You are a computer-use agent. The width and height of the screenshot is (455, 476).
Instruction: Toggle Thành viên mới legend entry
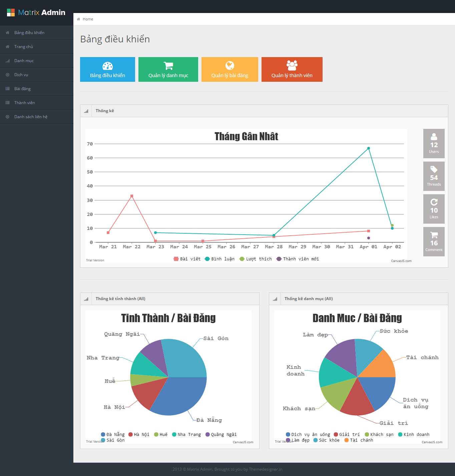298,259
